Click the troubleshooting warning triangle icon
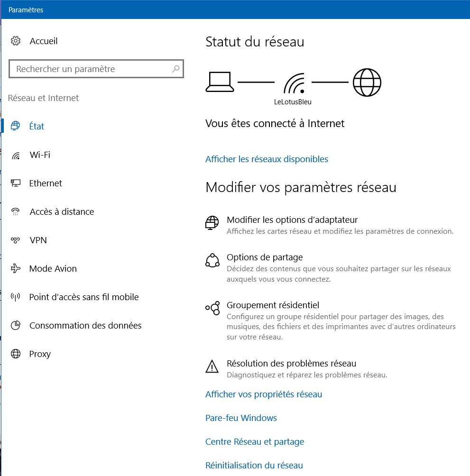 pos(212,366)
